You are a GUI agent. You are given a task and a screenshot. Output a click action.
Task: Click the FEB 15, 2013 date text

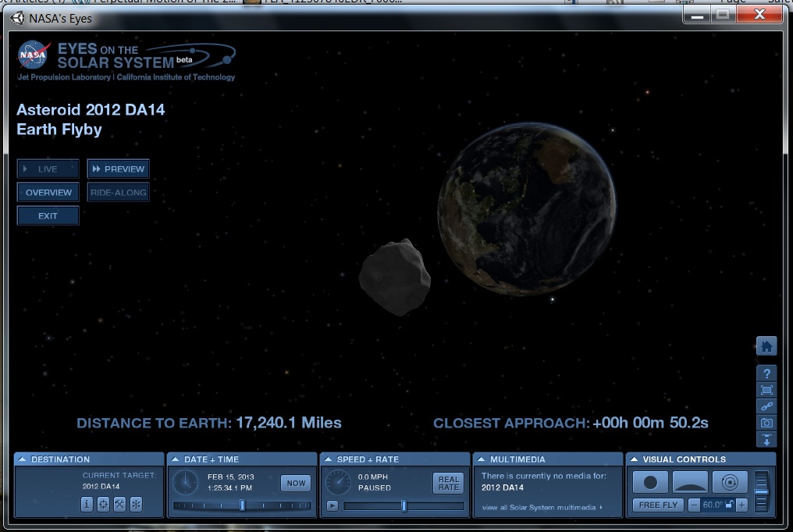point(230,477)
